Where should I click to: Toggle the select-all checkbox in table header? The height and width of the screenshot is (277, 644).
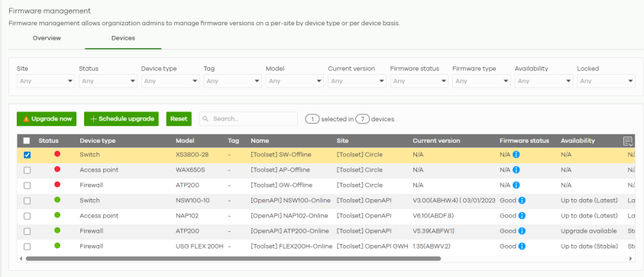tap(27, 140)
